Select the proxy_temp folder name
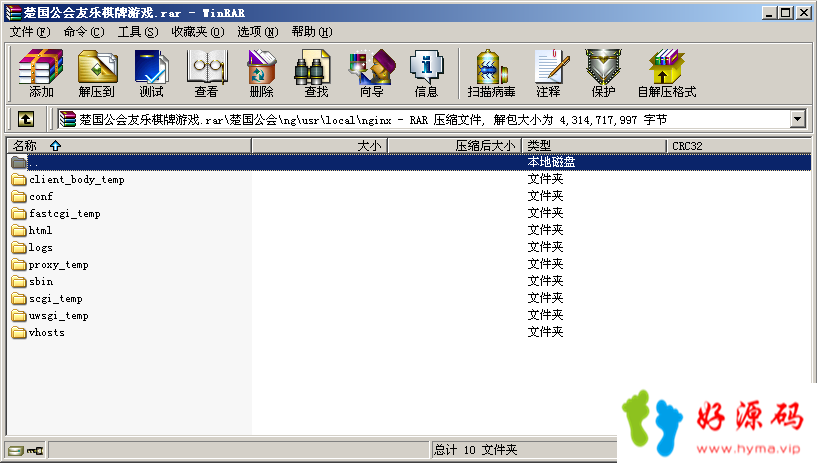The height and width of the screenshot is (463, 817). pyautogui.click(x=58, y=265)
